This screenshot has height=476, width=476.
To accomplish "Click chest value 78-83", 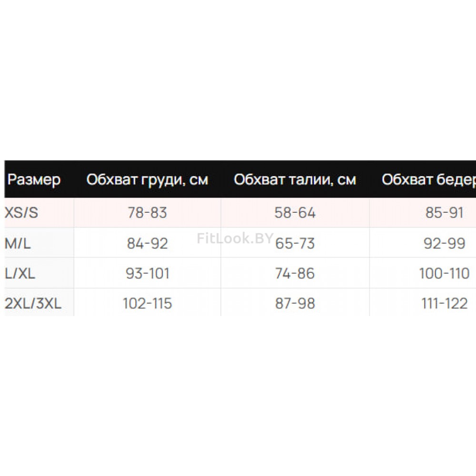I will pyautogui.click(x=147, y=212).
